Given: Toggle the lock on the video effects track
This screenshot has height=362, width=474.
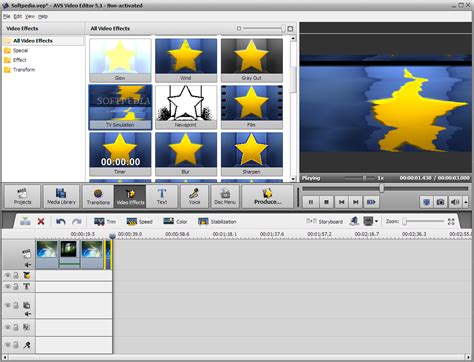Looking at the screenshot, I should click(x=16, y=275).
